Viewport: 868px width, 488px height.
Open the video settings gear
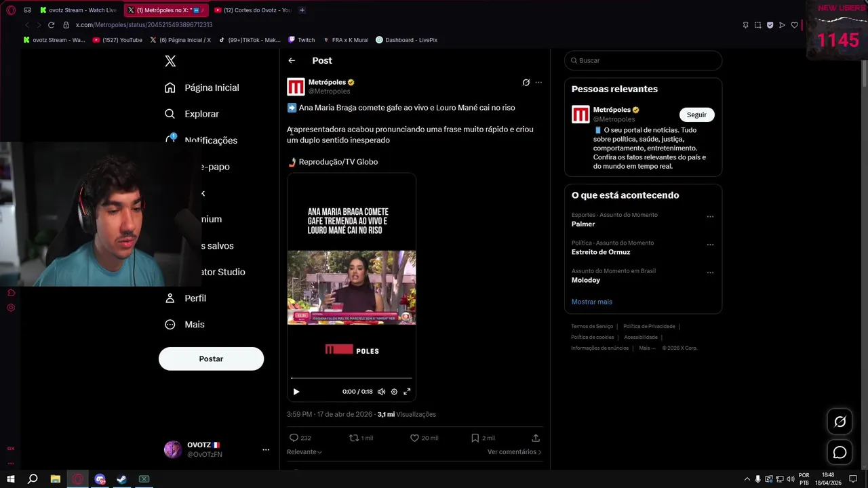tap(394, 392)
